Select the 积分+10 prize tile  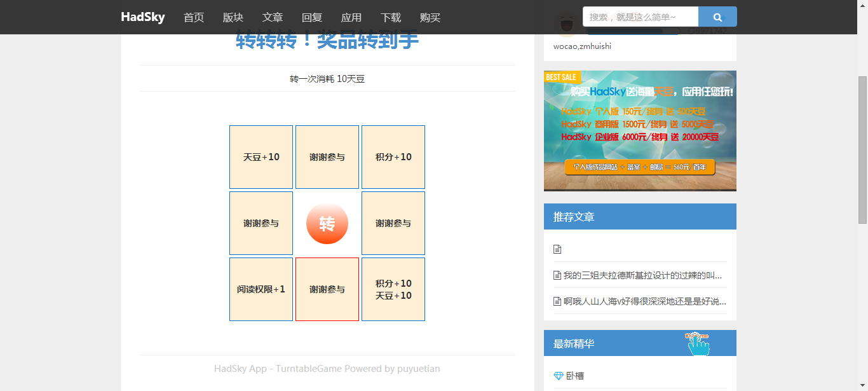pyautogui.click(x=393, y=157)
